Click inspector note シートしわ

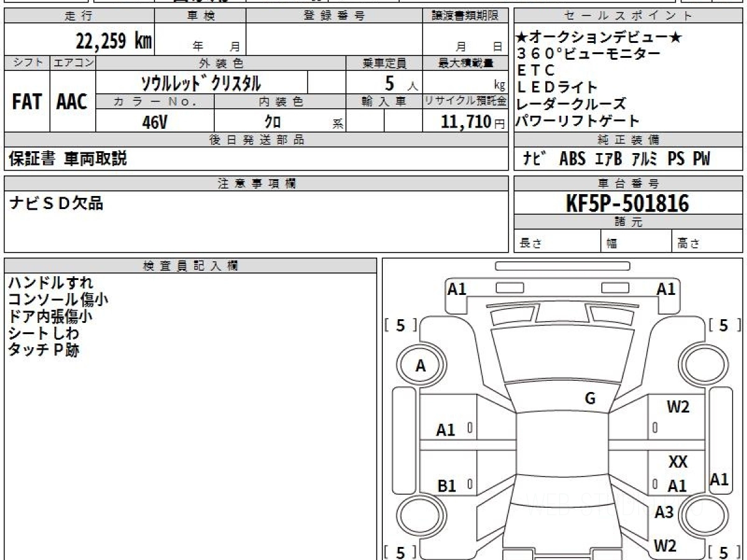click(44, 333)
